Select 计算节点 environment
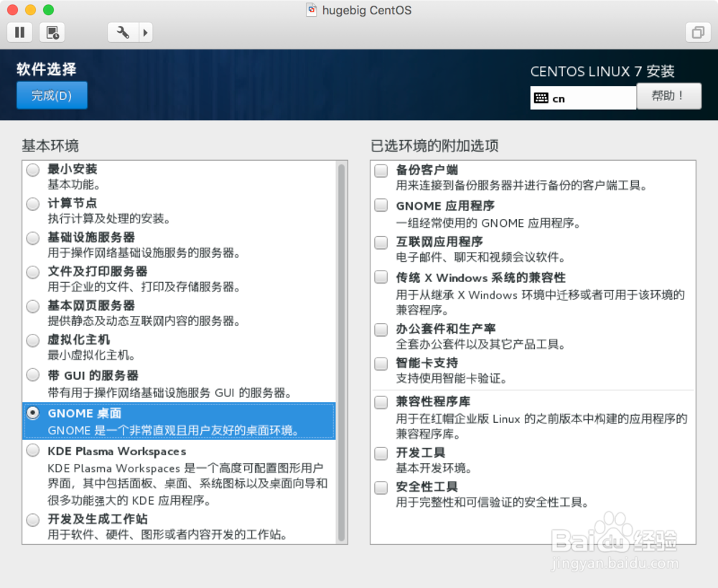 coord(33,204)
